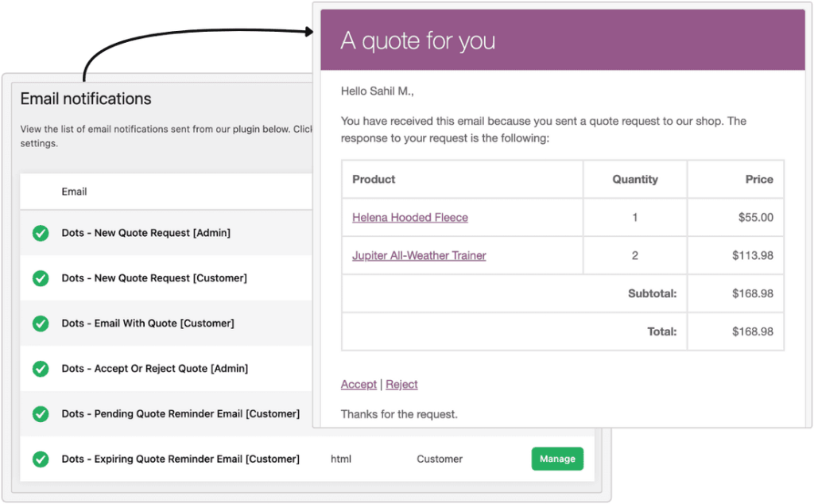Select 'Dots - New Quote Request [Customer]' row text

tap(154, 278)
